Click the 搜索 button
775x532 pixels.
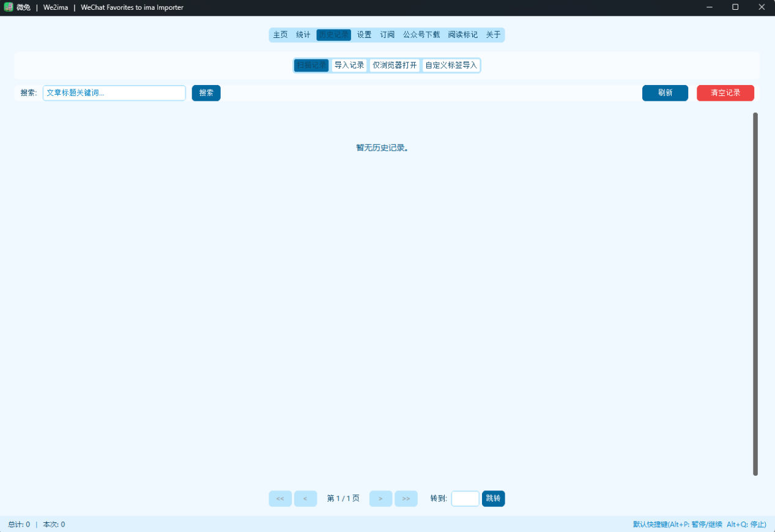point(206,93)
